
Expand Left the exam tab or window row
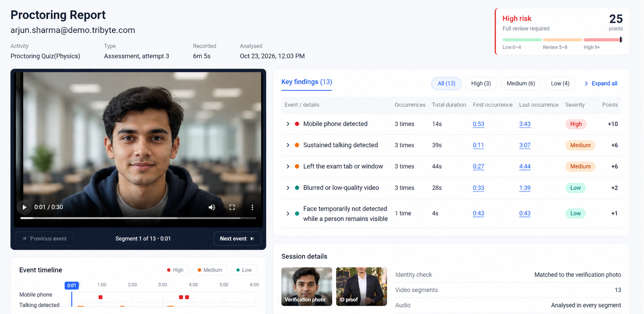288,166
